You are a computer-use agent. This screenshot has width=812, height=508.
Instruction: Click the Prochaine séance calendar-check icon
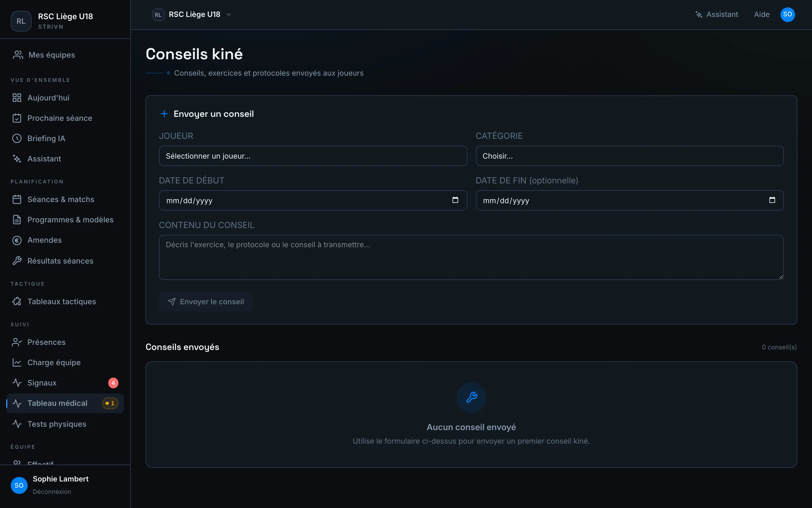pyautogui.click(x=17, y=118)
